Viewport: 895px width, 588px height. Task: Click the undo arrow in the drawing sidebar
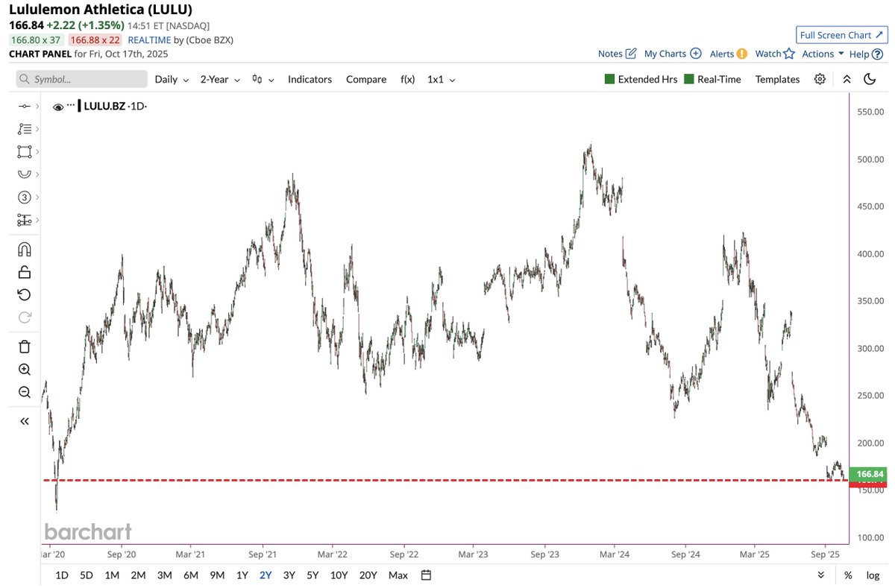click(24, 294)
